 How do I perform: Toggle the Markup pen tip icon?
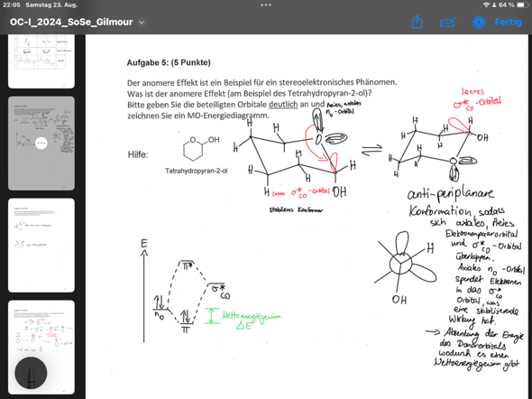point(479,23)
